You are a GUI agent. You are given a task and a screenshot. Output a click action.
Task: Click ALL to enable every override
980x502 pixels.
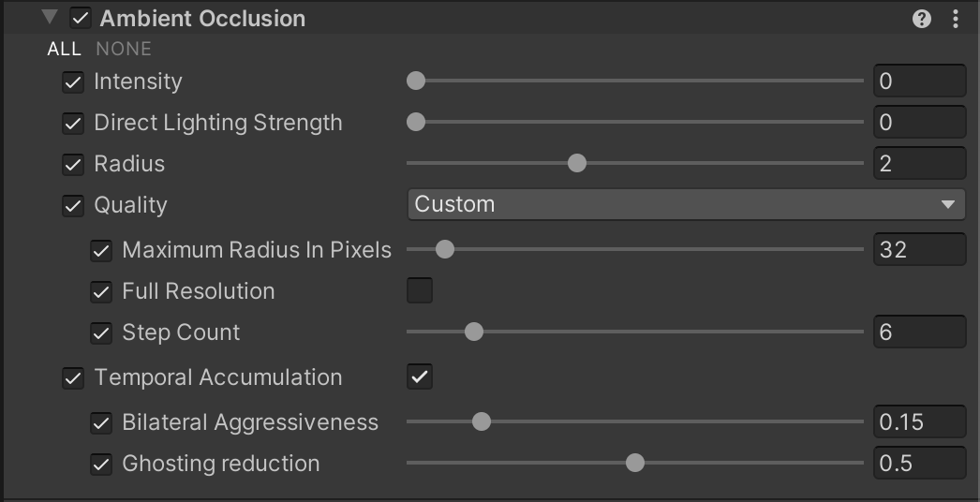pos(65,49)
